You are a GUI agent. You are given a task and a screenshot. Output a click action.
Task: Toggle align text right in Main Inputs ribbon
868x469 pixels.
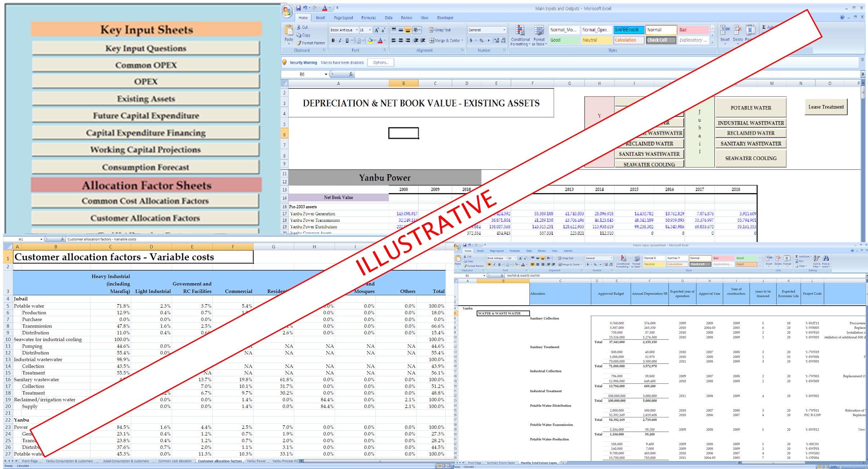[407, 40]
